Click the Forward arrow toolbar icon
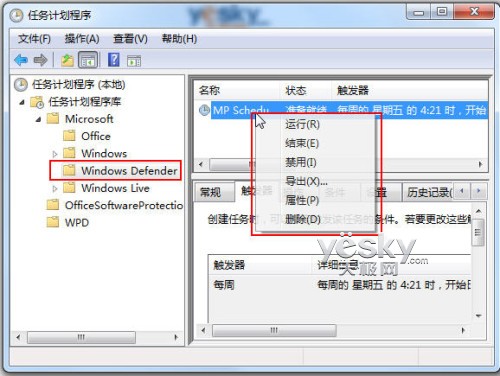The height and width of the screenshot is (376, 500). click(x=40, y=60)
